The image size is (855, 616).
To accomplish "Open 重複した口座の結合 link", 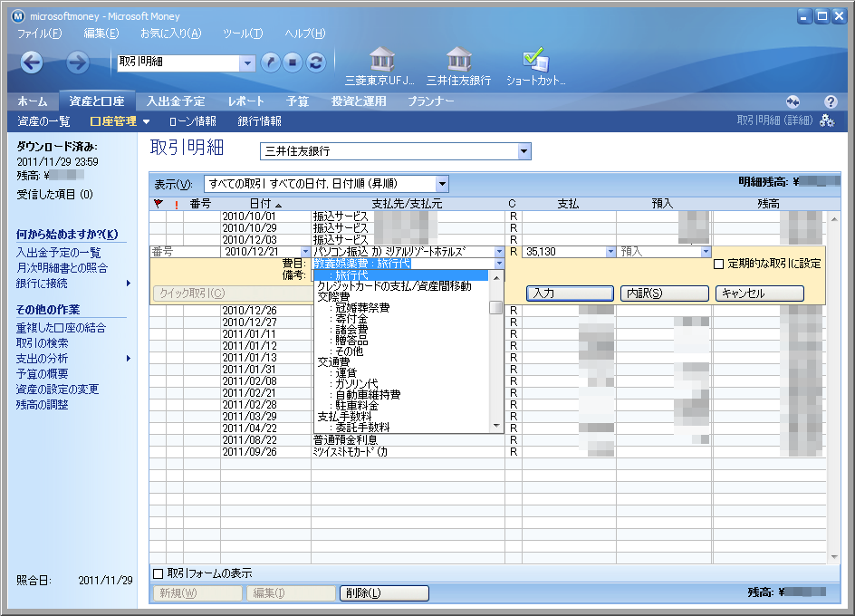I will pos(61,328).
